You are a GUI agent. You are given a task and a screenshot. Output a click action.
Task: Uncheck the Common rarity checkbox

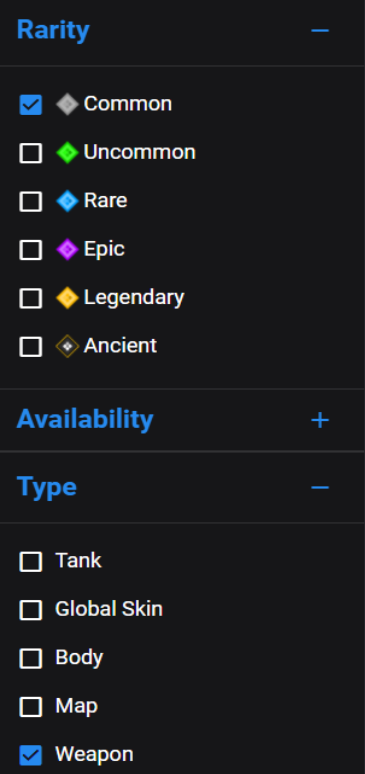click(x=31, y=105)
